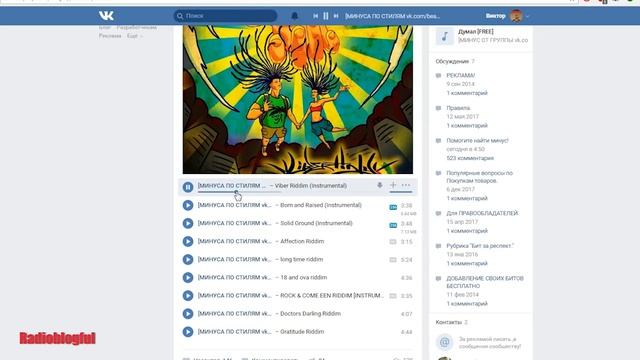Click discussion icon beside Правила
The width and height of the screenshot is (640, 360).
coord(438,108)
